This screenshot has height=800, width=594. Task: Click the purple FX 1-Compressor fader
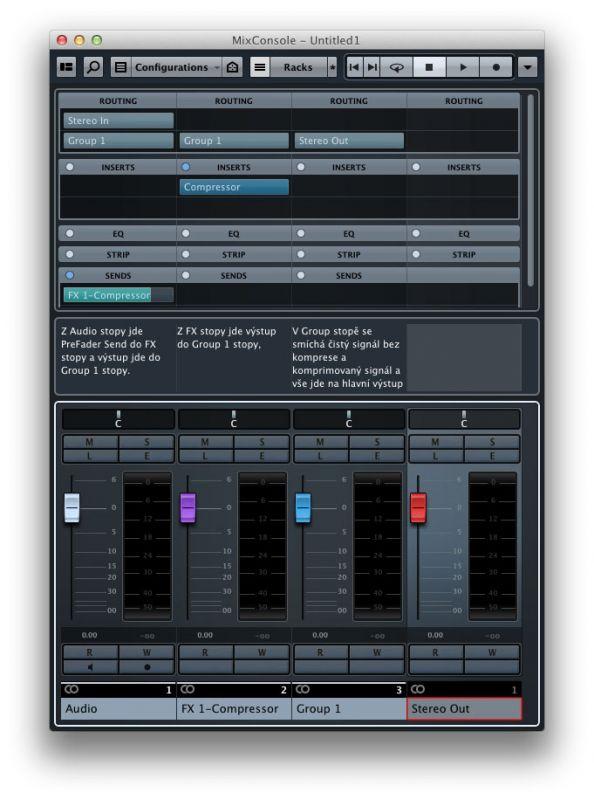coord(188,508)
